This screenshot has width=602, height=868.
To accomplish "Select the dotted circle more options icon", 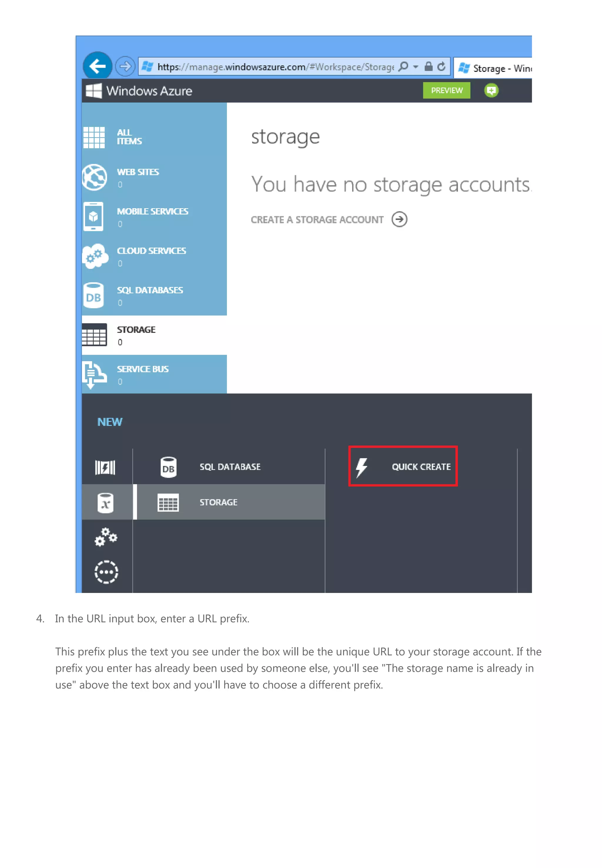I will (x=106, y=572).
